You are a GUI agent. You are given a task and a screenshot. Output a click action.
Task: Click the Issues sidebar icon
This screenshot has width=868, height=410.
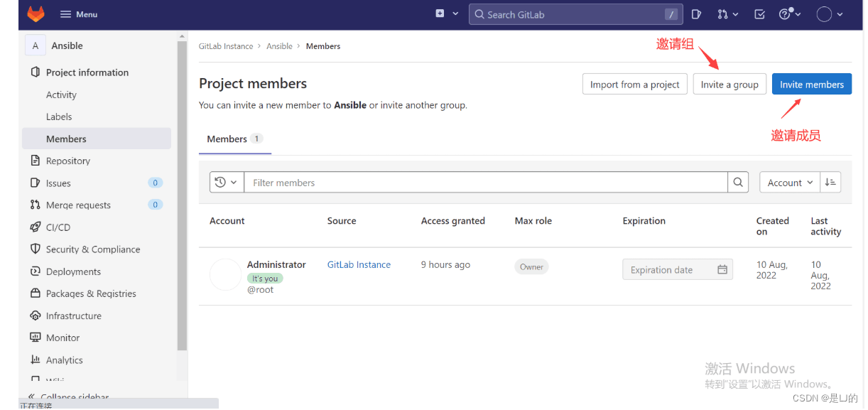point(36,183)
